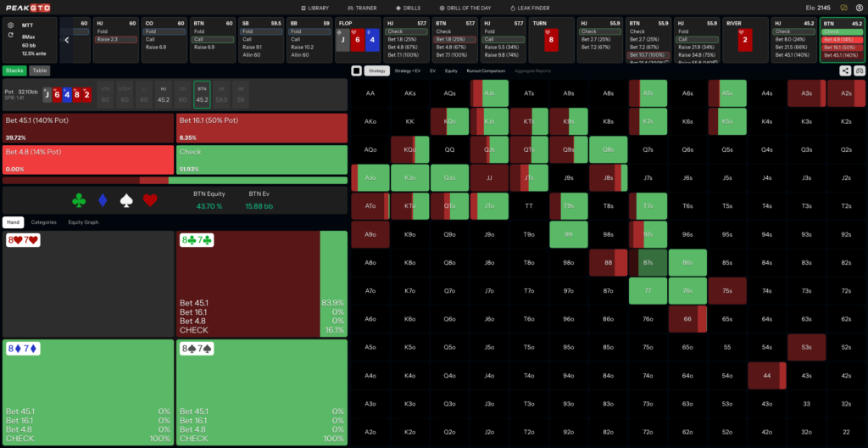Click the flop 4 of diamonds card
This screenshot has width=868, height=448.
point(371,40)
